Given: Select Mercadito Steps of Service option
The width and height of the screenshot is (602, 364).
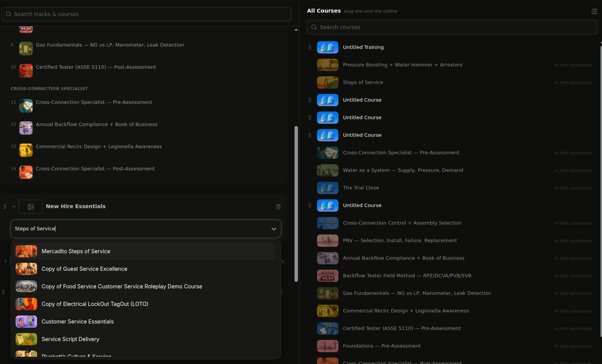Looking at the screenshot, I should click(x=144, y=251).
